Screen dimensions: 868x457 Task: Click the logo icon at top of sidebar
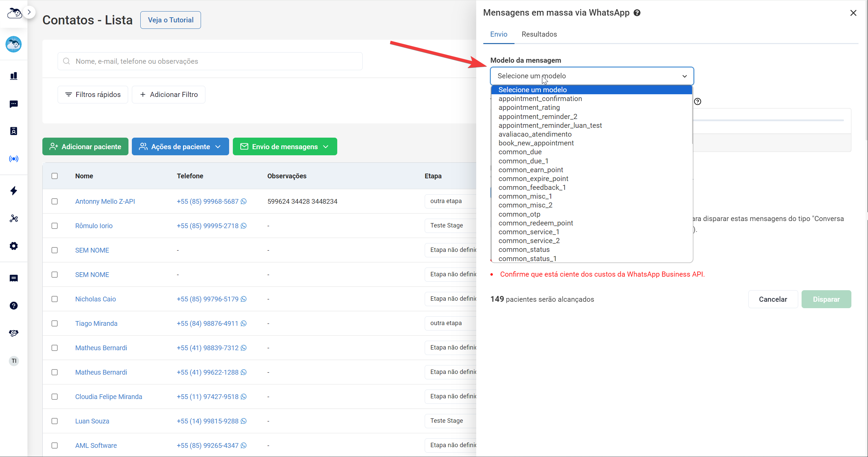pyautogui.click(x=14, y=13)
